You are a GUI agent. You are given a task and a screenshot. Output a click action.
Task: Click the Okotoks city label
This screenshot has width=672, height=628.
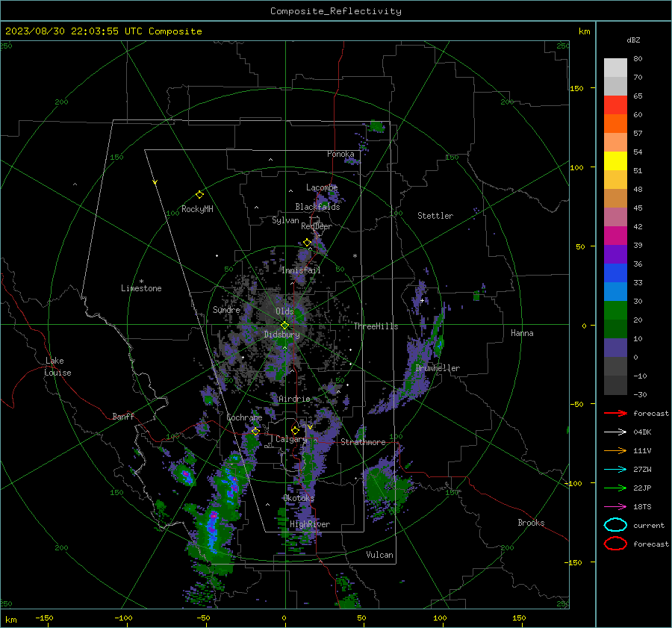pyautogui.click(x=299, y=498)
